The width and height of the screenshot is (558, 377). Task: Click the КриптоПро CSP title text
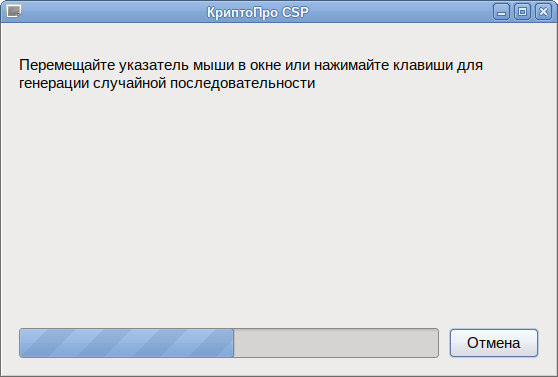(x=258, y=12)
